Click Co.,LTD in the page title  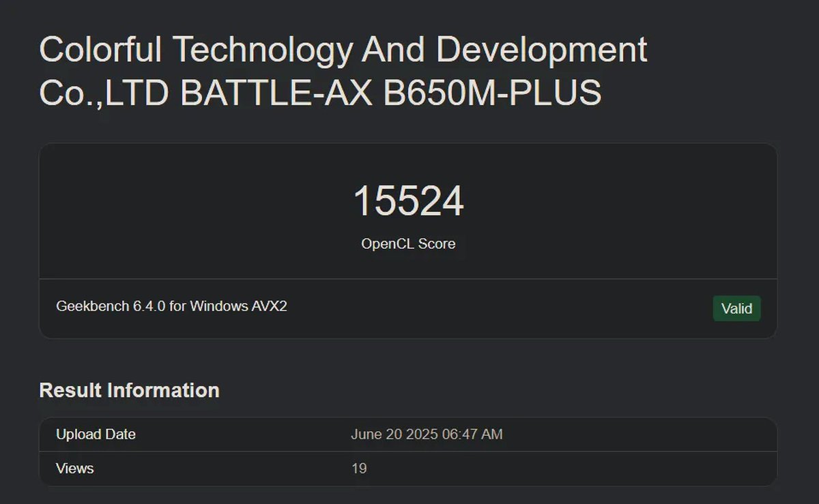(x=104, y=93)
